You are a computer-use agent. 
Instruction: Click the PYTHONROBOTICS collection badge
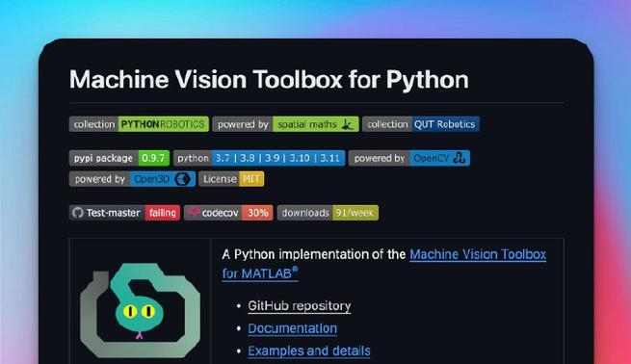pos(139,124)
